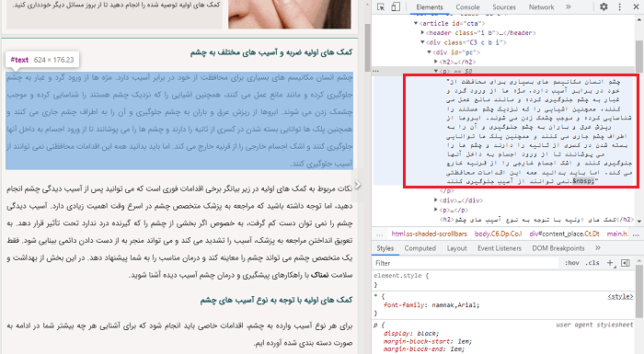Open DevTools settings gear
Viewport: 644px width, 354px height.
pyautogui.click(x=604, y=6)
